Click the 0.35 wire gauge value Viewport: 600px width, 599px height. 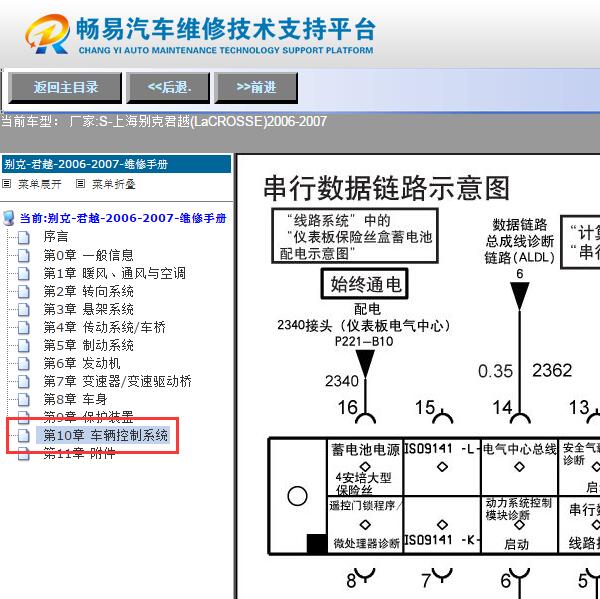coord(495,371)
